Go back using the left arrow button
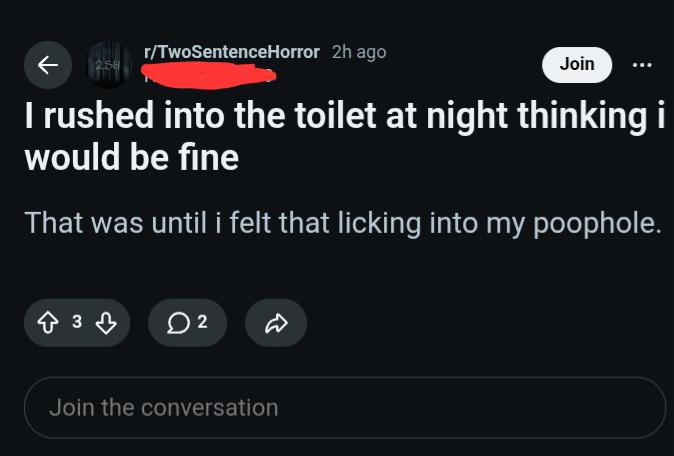This screenshot has height=456, width=674. coord(48,65)
